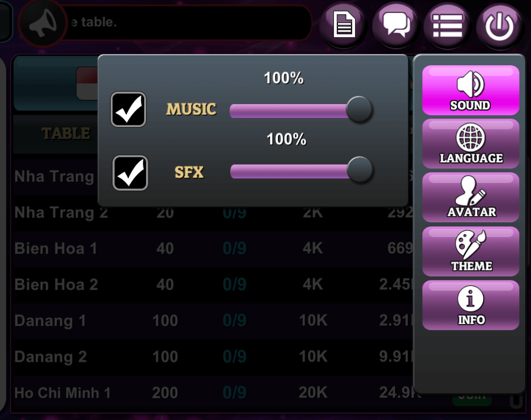
Task: Open the Avatar settings option
Action: click(470, 197)
